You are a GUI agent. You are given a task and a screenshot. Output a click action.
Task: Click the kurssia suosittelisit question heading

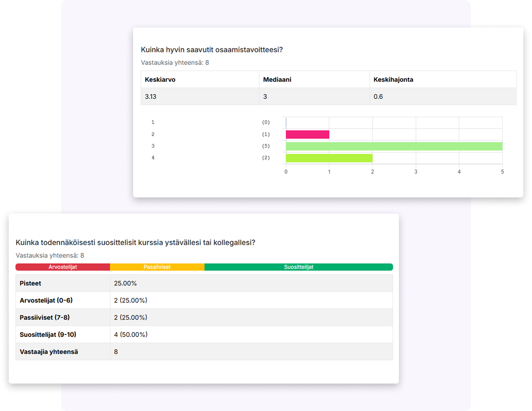click(135, 243)
